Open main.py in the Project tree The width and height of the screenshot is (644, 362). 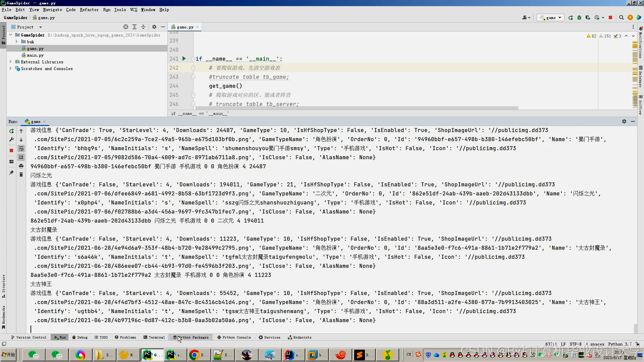(x=35, y=55)
